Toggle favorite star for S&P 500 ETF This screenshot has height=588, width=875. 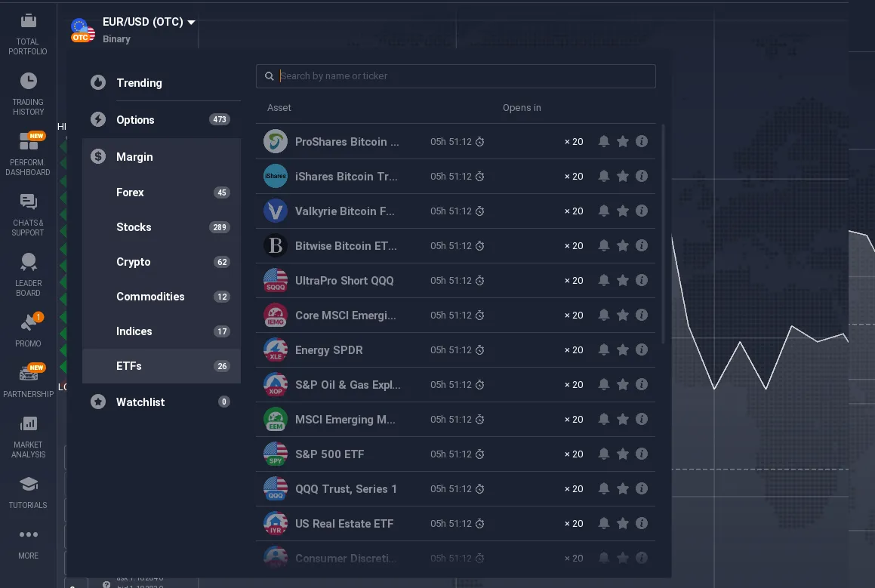(x=623, y=454)
